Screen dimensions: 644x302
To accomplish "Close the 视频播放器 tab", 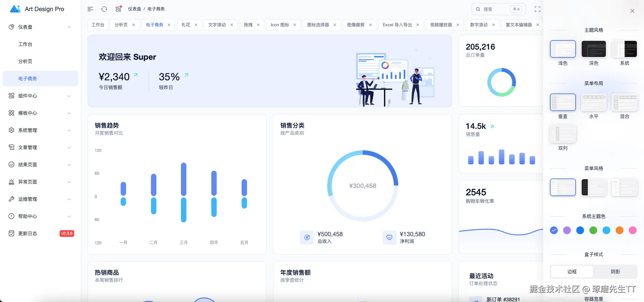I will point(458,25).
